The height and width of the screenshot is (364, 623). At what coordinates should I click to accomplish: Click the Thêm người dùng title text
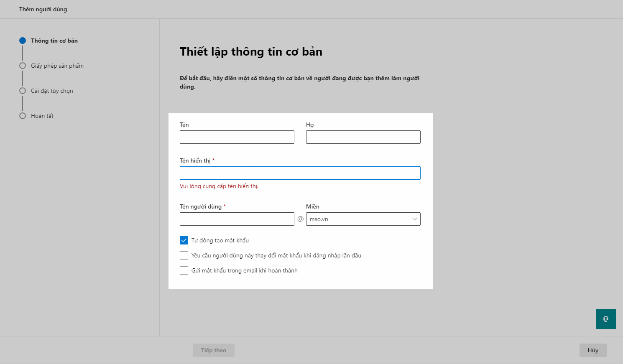click(43, 9)
